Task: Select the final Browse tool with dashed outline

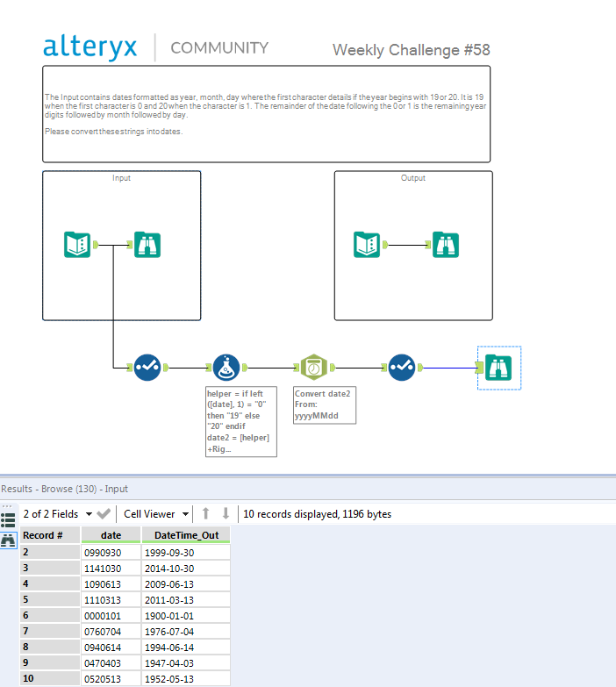Action: pyautogui.click(x=498, y=368)
